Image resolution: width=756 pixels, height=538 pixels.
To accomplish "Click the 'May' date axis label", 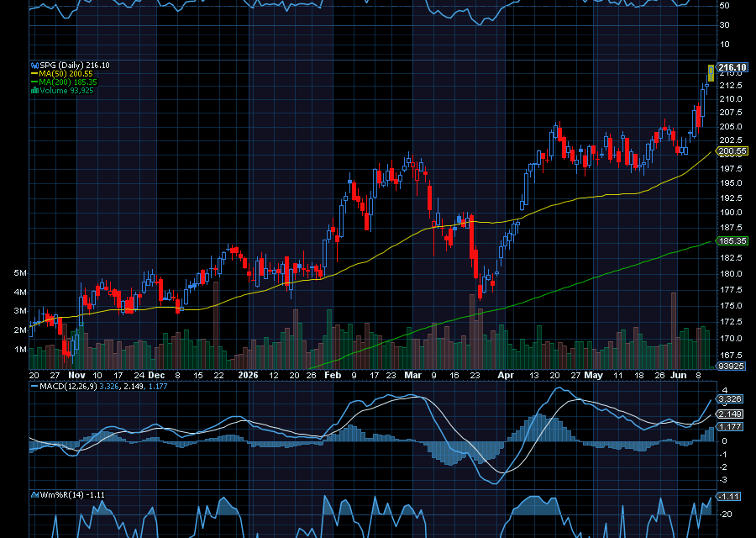I will pyautogui.click(x=594, y=375).
